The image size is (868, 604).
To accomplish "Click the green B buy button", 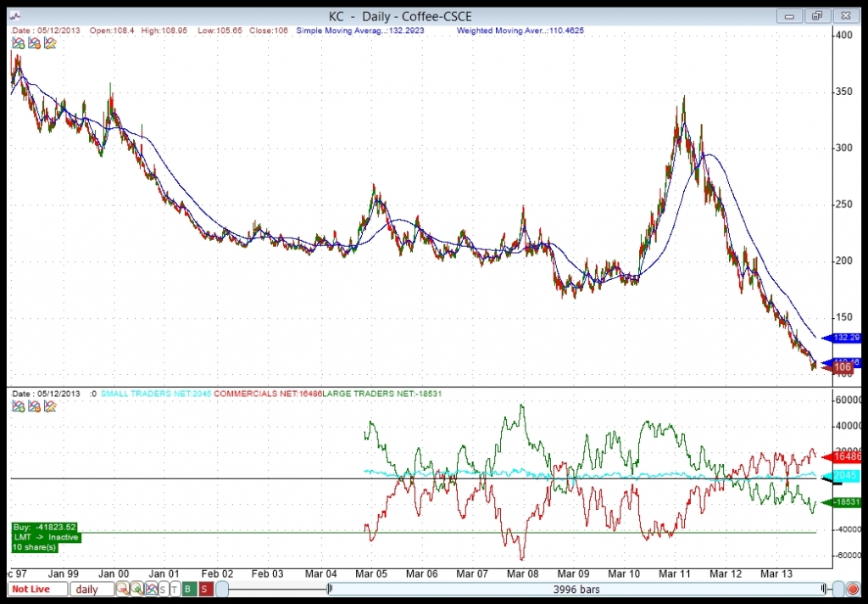I will 188,589.
